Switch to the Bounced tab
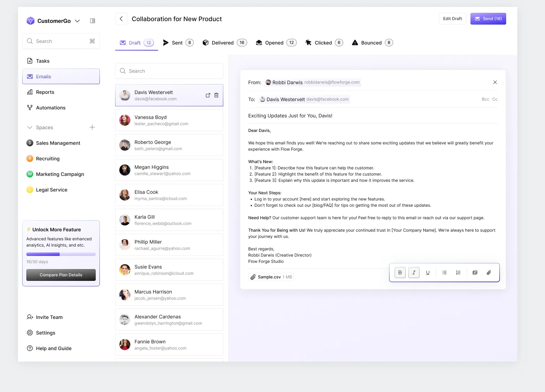Image resolution: width=545 pixels, height=392 pixels. coord(372,43)
